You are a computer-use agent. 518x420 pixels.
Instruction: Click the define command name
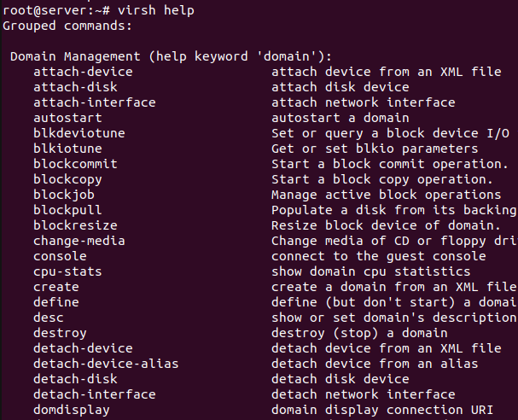pos(56,302)
